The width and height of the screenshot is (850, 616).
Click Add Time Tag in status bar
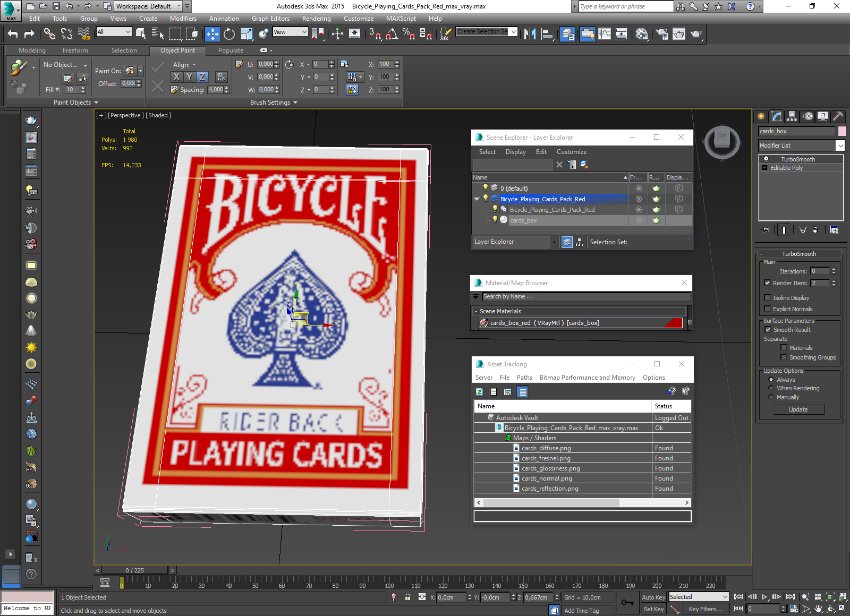coord(582,611)
